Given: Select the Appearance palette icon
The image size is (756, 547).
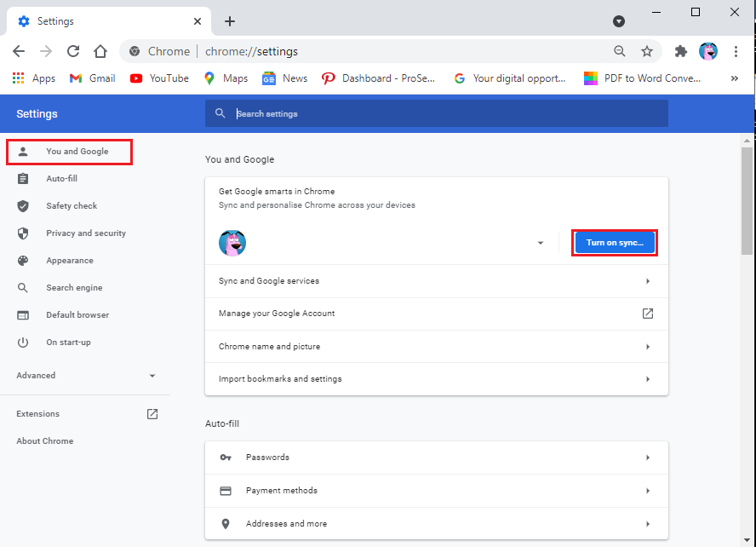Looking at the screenshot, I should click(23, 260).
